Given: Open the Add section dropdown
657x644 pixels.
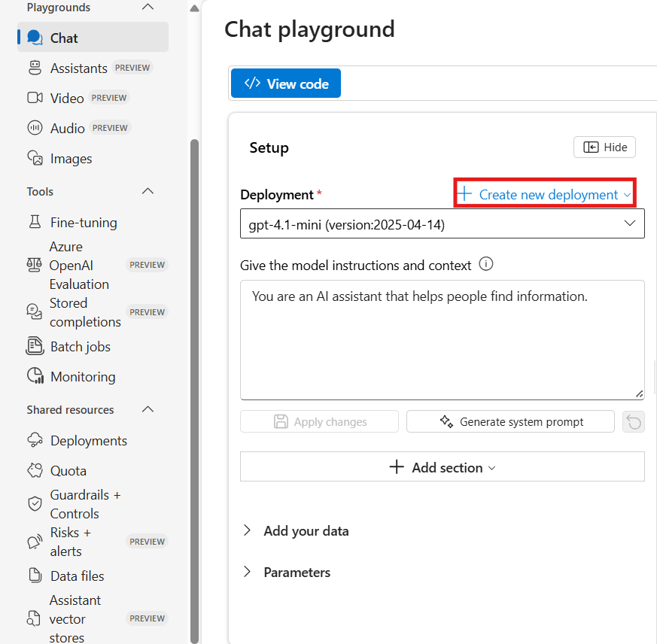Looking at the screenshot, I should [442, 466].
